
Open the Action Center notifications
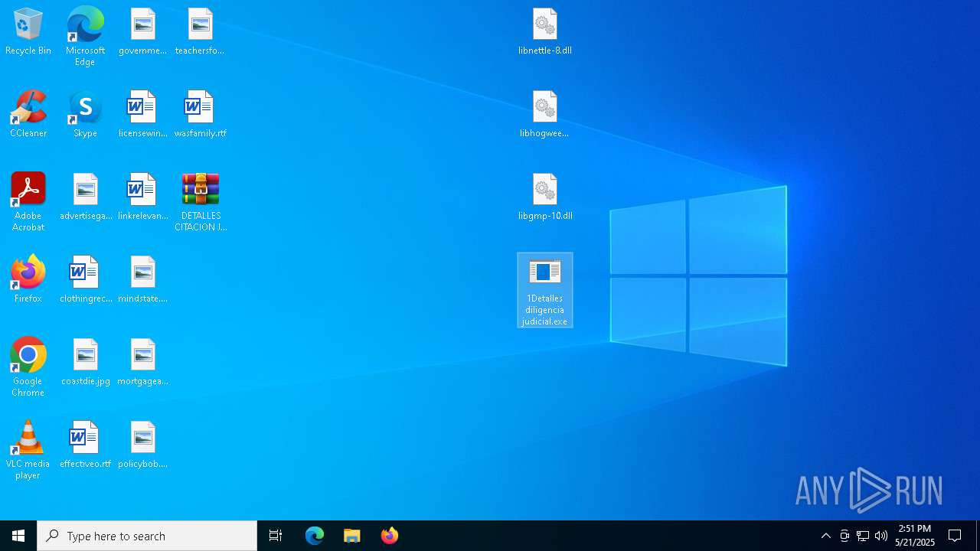[955, 536]
